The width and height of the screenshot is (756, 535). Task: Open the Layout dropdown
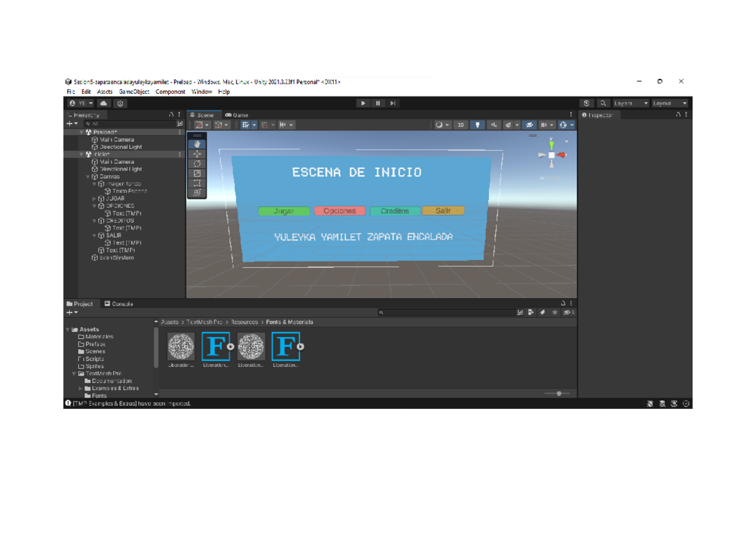[x=670, y=103]
